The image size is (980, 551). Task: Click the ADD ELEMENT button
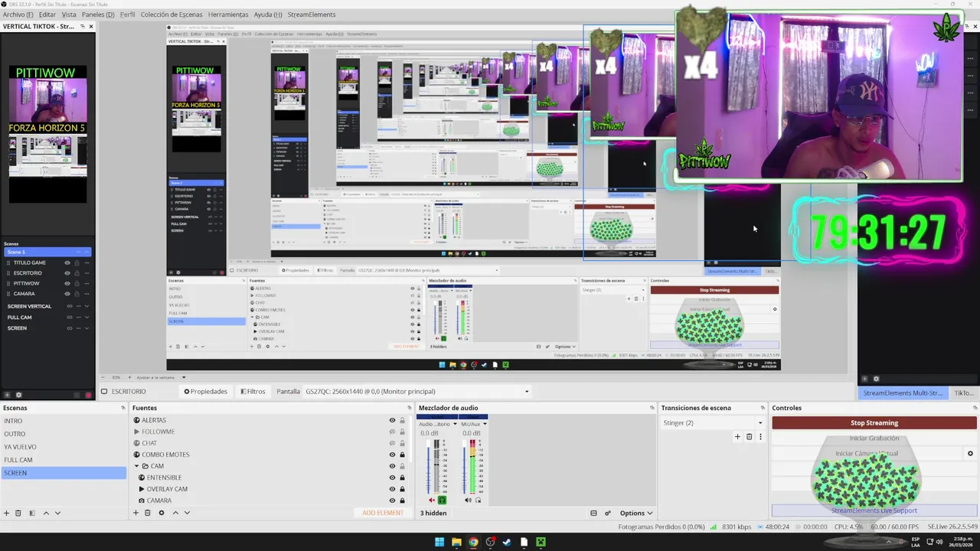383,513
